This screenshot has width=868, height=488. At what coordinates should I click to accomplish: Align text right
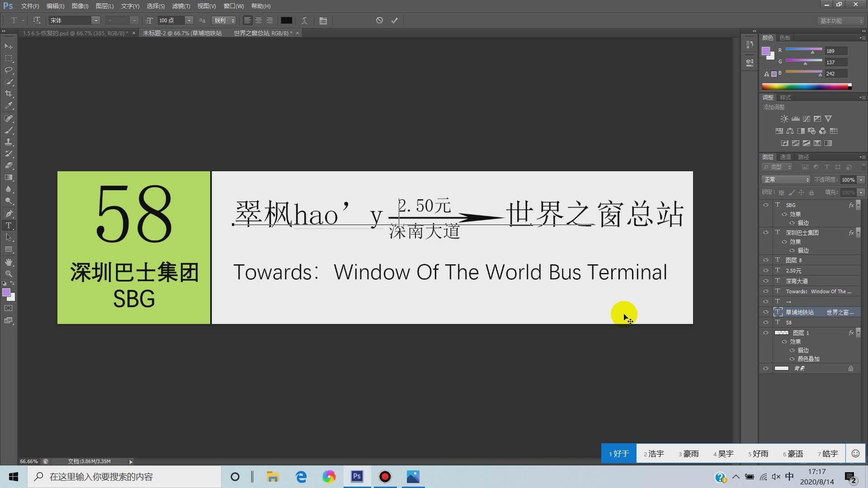[269, 20]
